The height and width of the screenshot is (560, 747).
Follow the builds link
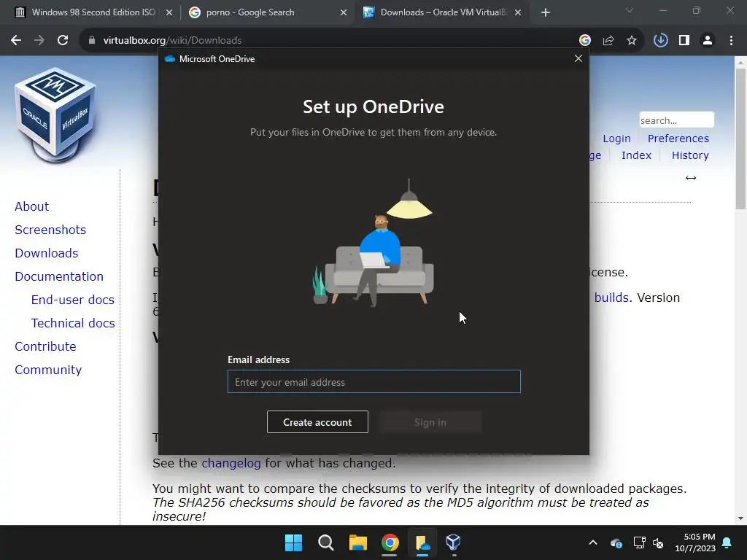point(612,297)
